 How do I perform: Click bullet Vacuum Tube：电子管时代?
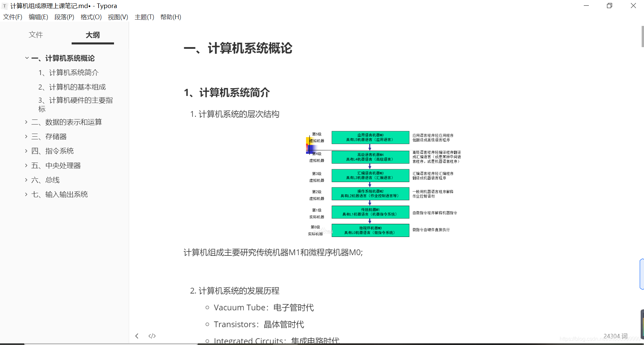click(x=264, y=308)
